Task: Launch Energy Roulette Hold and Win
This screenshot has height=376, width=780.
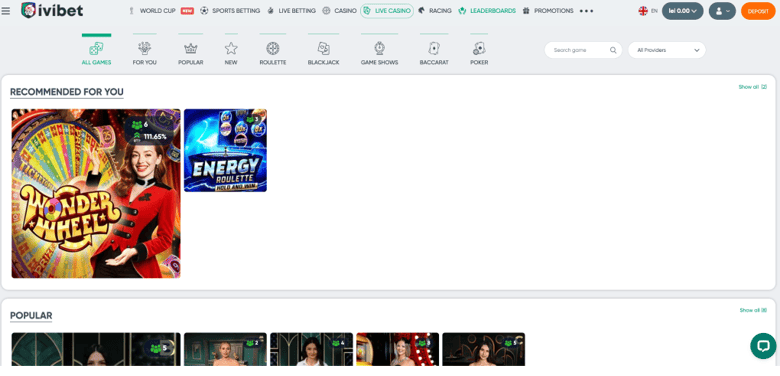Action: 225,150
